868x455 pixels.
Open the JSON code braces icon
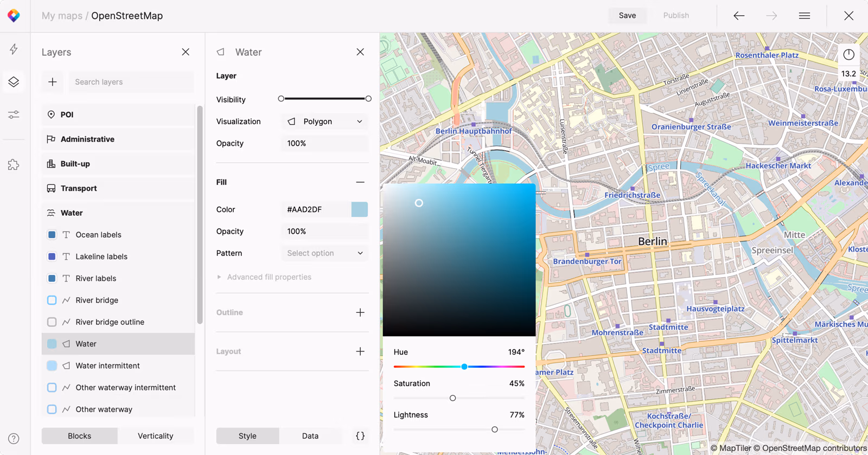click(x=360, y=436)
